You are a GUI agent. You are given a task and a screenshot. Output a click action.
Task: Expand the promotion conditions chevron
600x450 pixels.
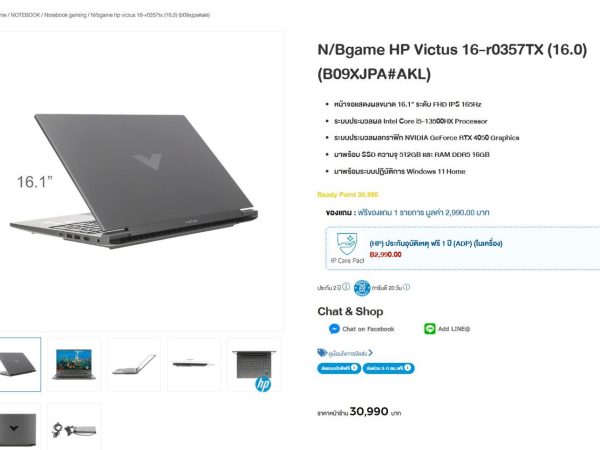tap(370, 353)
